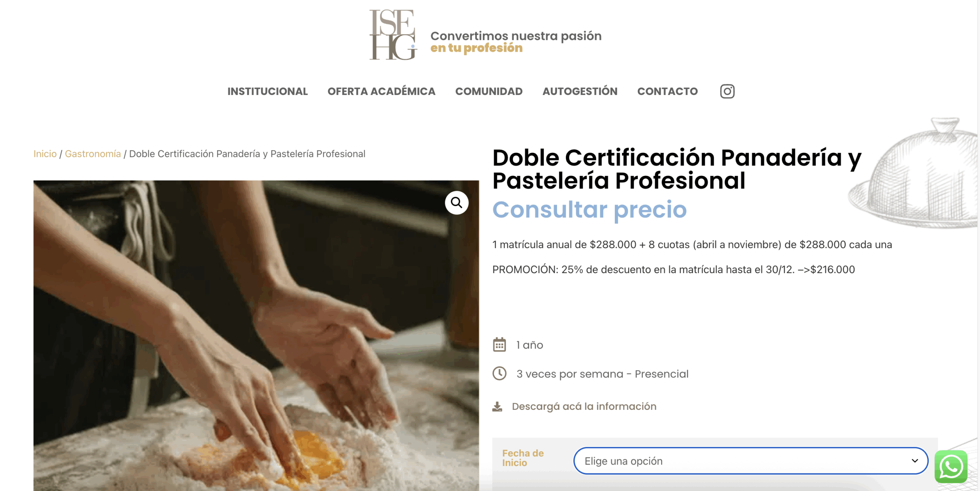Click the download icon beside Descargá
The height and width of the screenshot is (491, 980).
pos(497,406)
